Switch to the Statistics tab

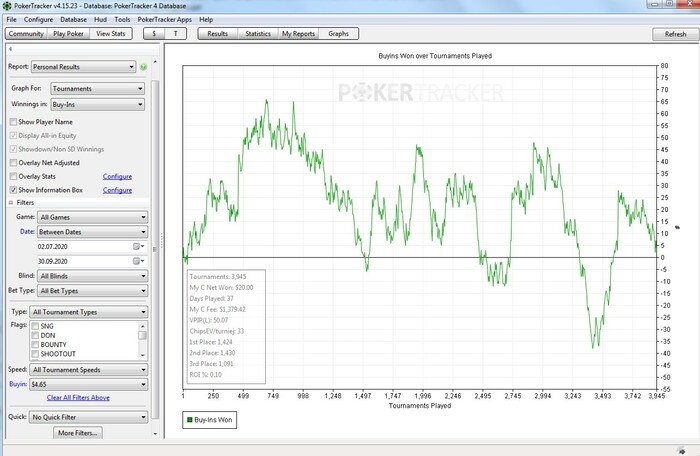coord(258,34)
